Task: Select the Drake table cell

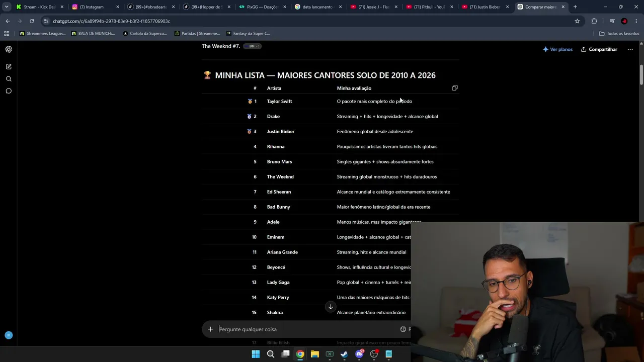Action: (273, 117)
